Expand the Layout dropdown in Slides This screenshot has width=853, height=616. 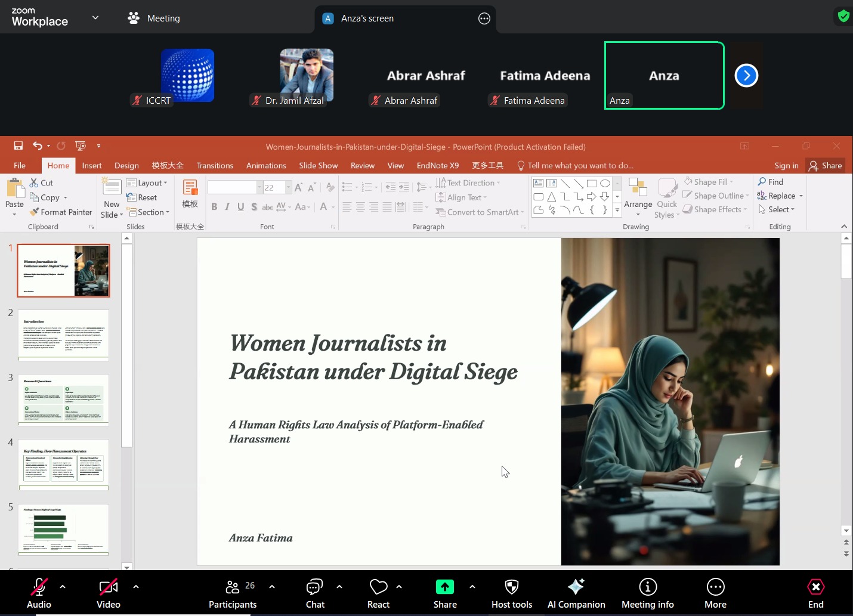coord(147,183)
